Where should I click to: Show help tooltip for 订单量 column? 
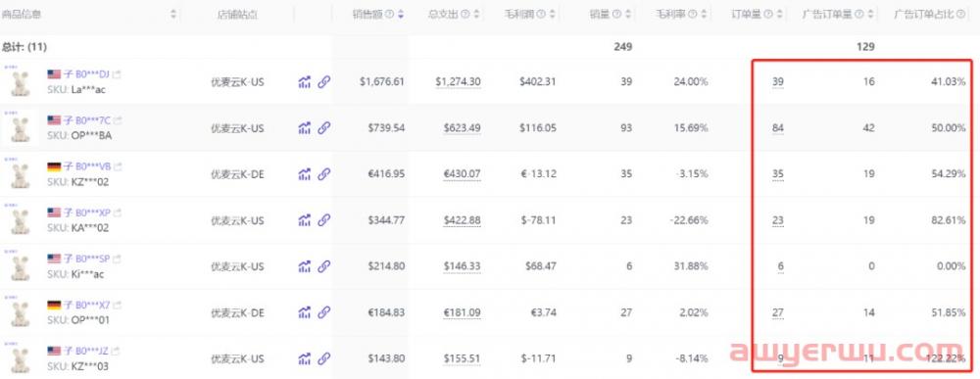(768, 15)
